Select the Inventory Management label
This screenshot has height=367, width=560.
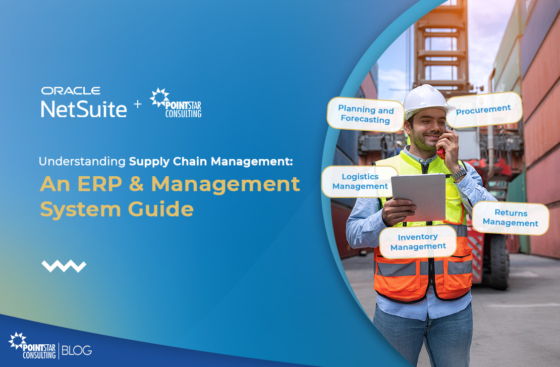(418, 242)
